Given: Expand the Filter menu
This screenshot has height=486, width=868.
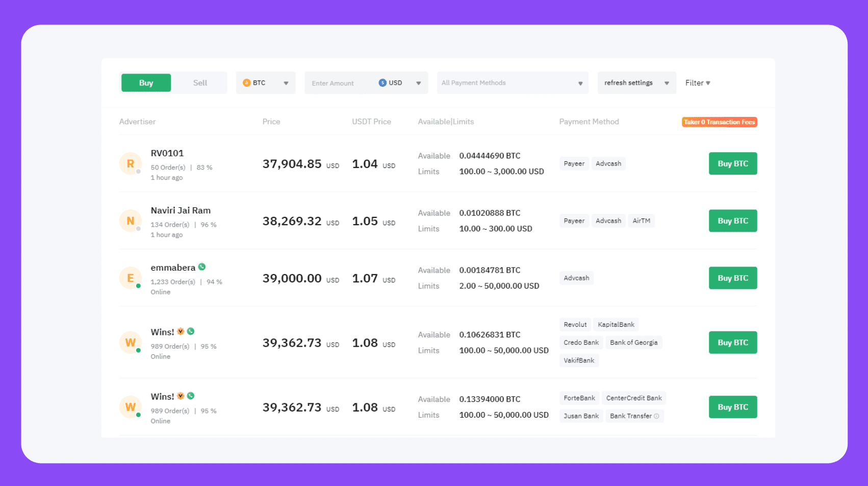Looking at the screenshot, I should [x=698, y=83].
